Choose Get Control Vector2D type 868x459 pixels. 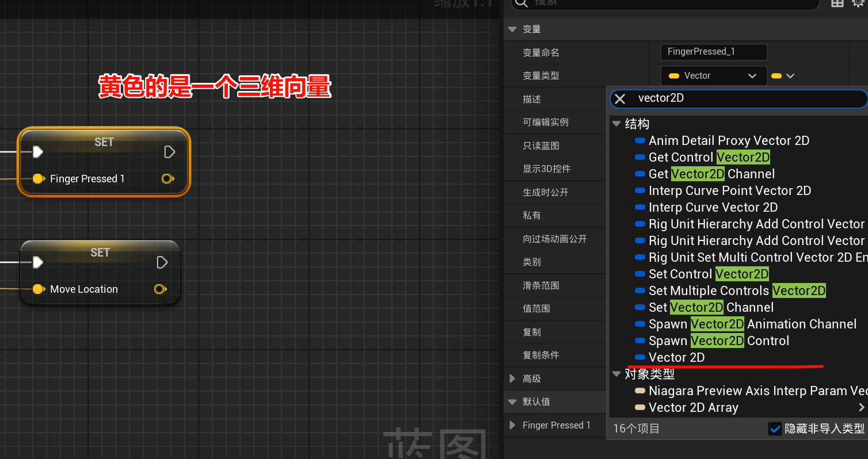[x=709, y=158]
